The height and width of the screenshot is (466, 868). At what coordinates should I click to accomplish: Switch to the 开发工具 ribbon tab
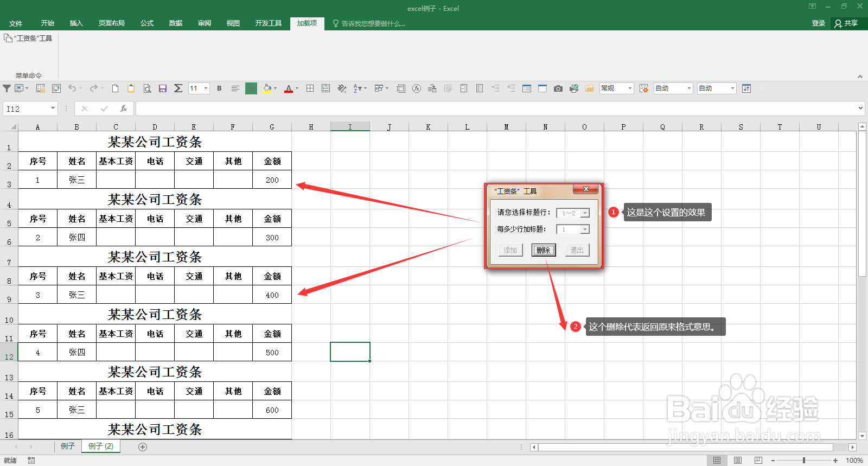click(269, 23)
